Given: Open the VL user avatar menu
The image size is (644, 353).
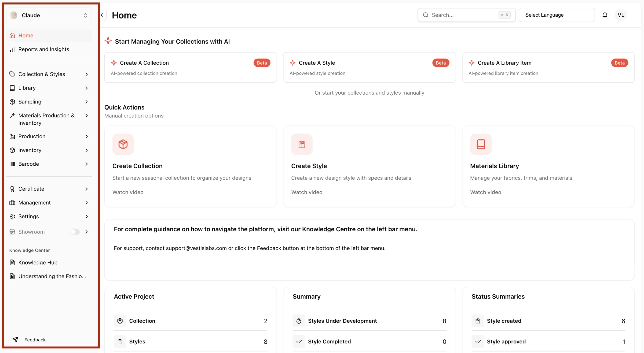Looking at the screenshot, I should click(621, 15).
